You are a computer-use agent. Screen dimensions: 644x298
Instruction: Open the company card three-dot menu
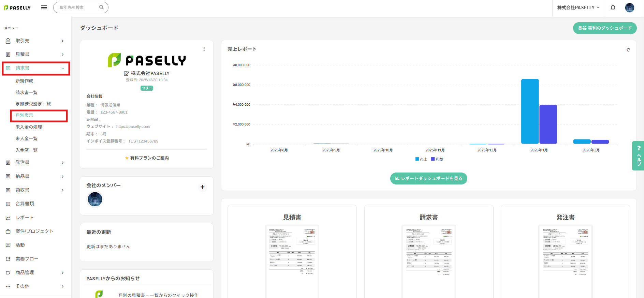pos(204,49)
